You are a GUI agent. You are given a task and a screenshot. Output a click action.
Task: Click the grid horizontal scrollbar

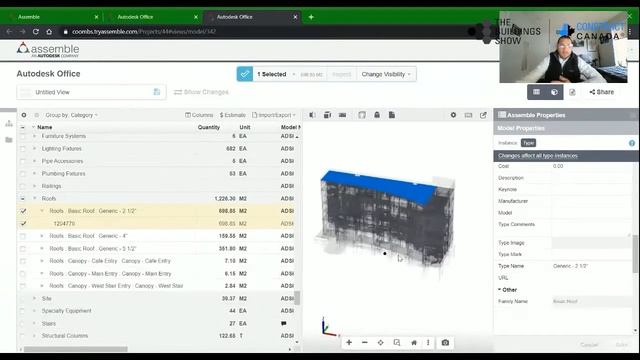[76, 349]
